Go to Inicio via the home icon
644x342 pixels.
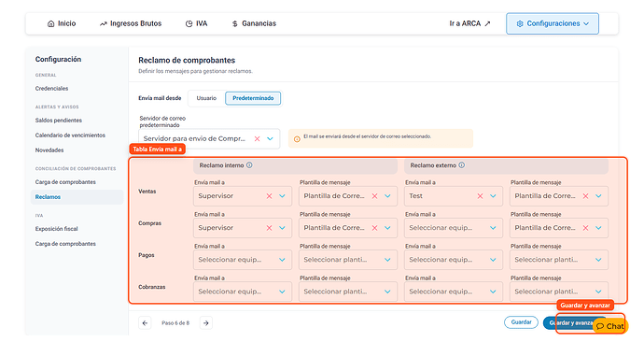[51, 24]
